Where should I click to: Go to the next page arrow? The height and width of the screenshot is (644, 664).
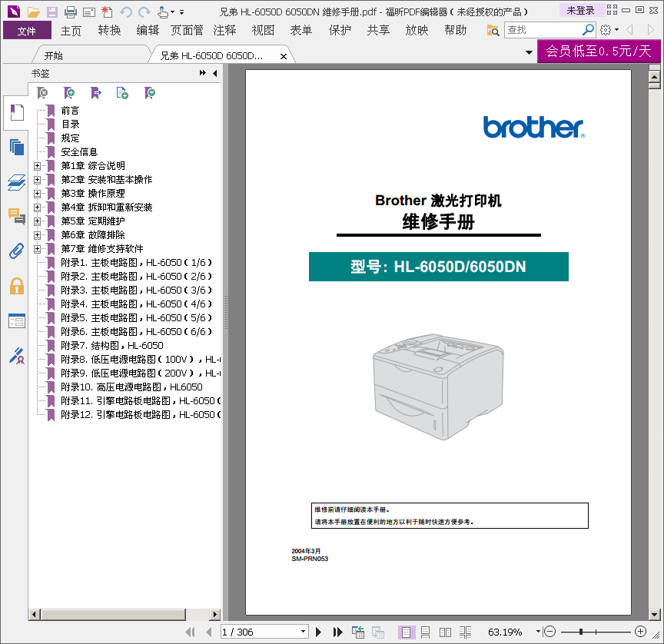(318, 632)
